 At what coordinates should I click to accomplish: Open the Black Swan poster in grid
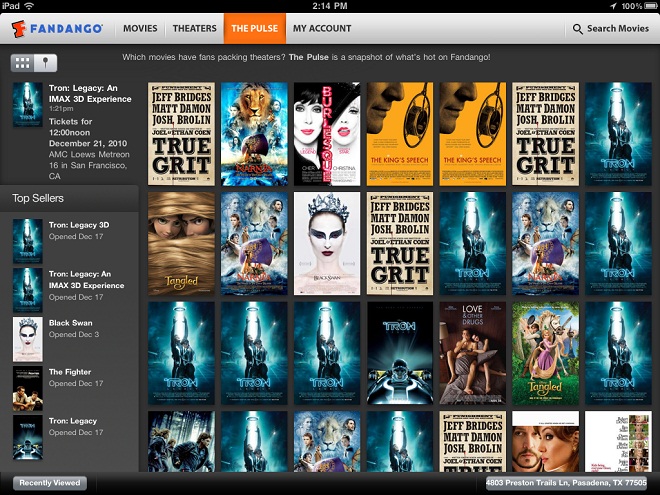pos(327,243)
